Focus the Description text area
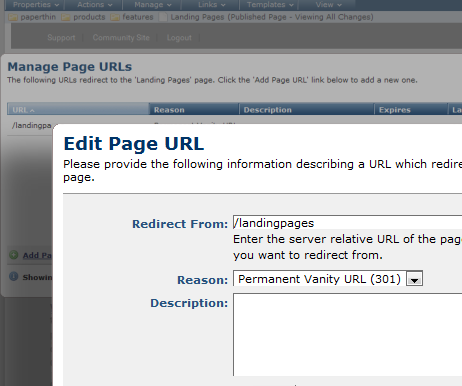The width and height of the screenshot is (462, 386). pyautogui.click(x=347, y=335)
